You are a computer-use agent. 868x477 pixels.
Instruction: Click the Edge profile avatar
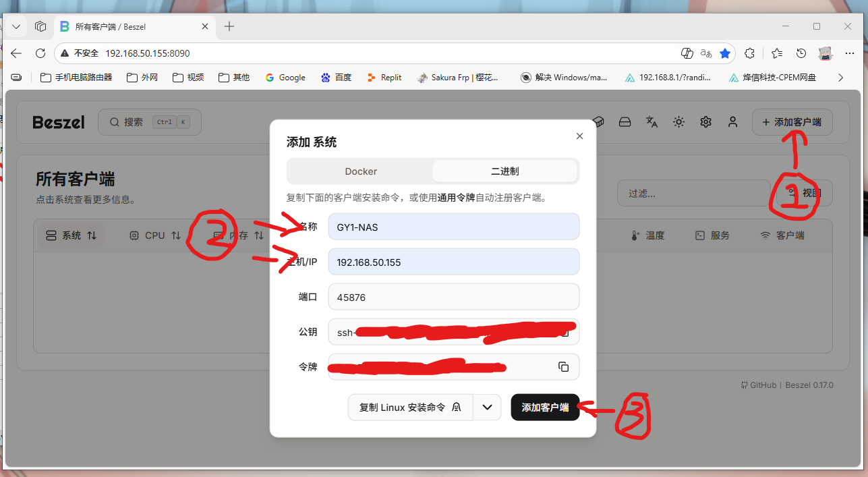(x=825, y=53)
